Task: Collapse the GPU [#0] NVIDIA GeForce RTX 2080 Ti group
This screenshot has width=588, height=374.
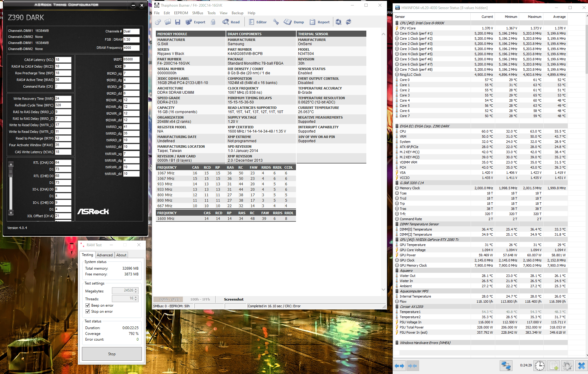Action: [397, 240]
